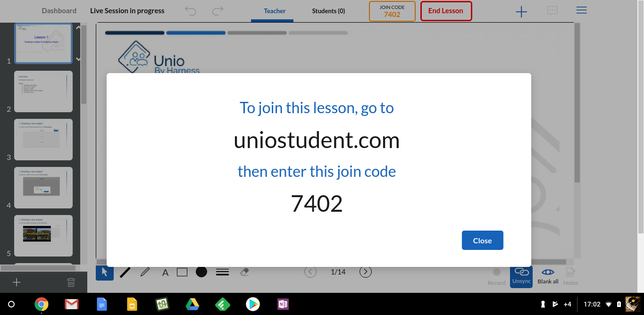Open the black color picker
Viewport: 644px width, 315px height.
coord(201,272)
